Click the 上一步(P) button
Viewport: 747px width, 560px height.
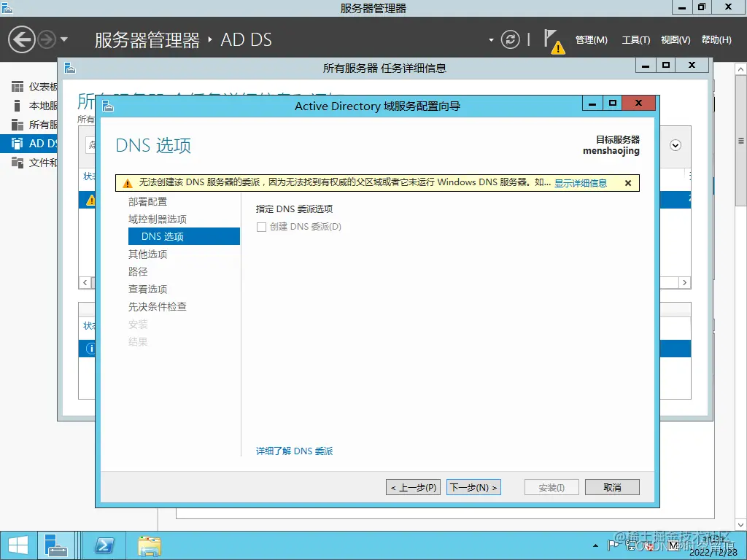click(x=413, y=487)
